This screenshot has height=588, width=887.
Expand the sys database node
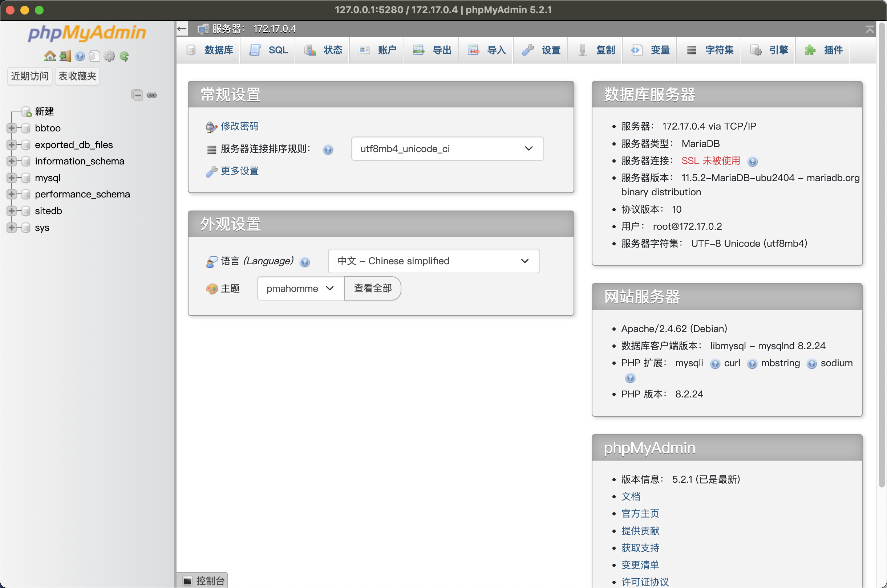tap(11, 228)
